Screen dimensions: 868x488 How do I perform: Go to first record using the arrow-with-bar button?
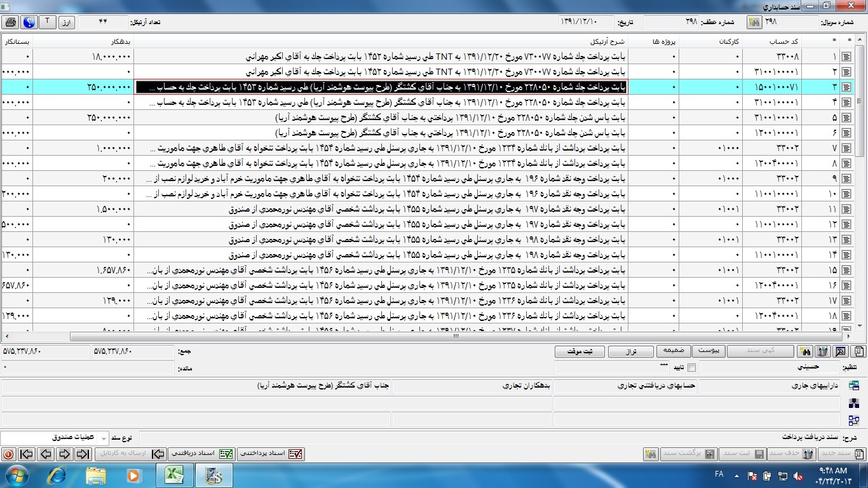pos(27,454)
